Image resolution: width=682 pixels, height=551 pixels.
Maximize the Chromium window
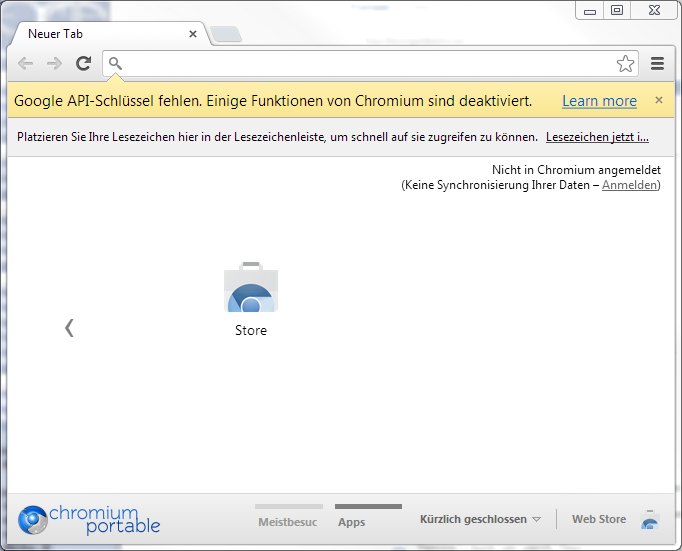tap(617, 10)
